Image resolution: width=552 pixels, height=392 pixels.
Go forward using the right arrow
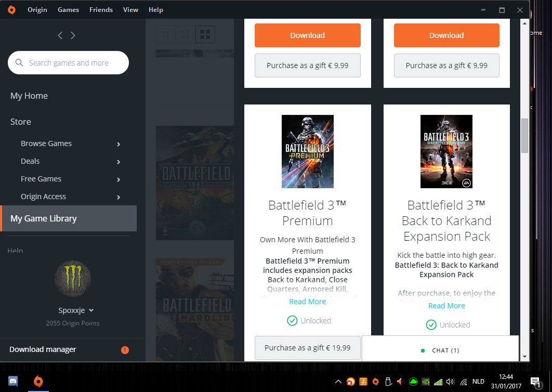tap(73, 35)
